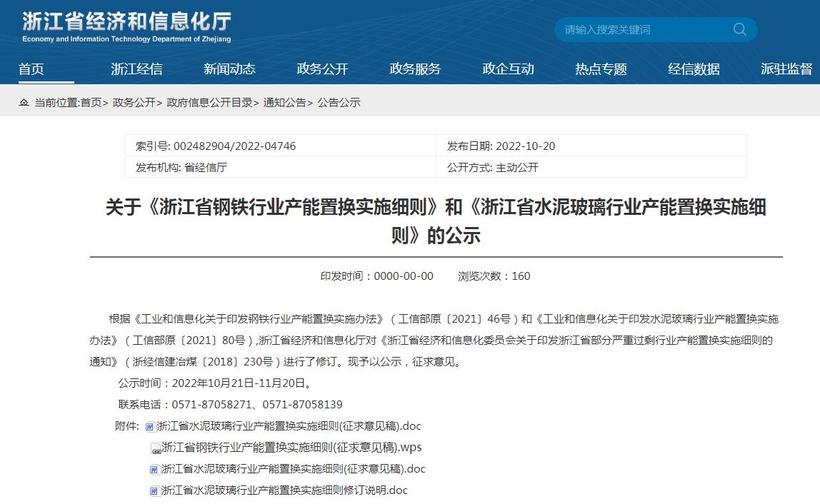Open 浙江省水泥玻璃行业产能置换实施细则修订说明.doc attachment
The height and width of the screenshot is (504, 820).
click(x=284, y=490)
